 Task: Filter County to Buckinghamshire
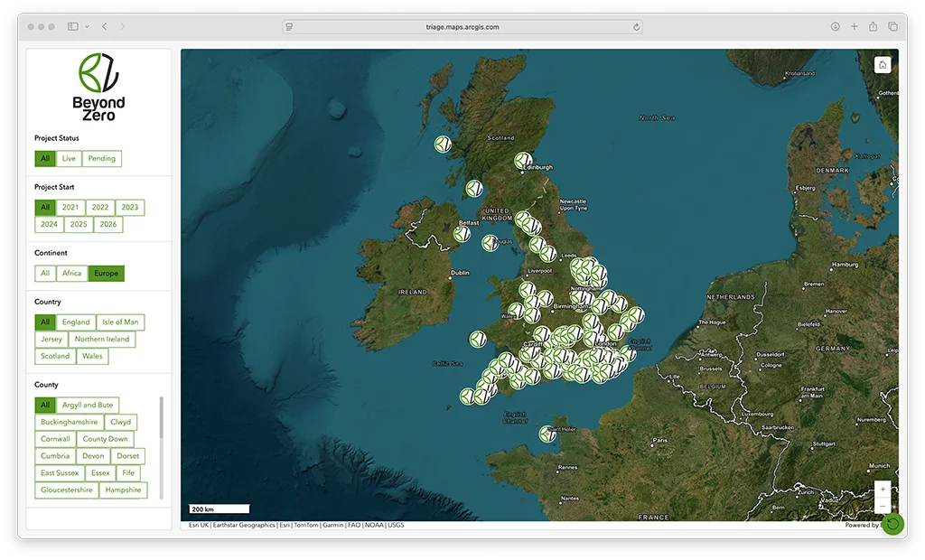70,423
